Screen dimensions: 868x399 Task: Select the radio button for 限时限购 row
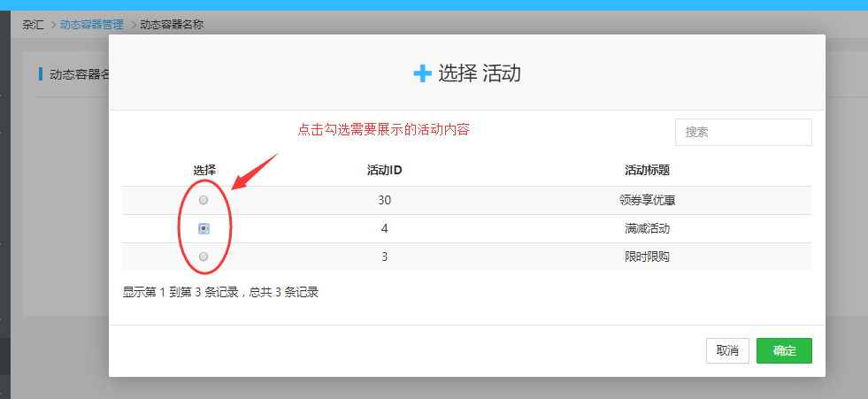(204, 257)
